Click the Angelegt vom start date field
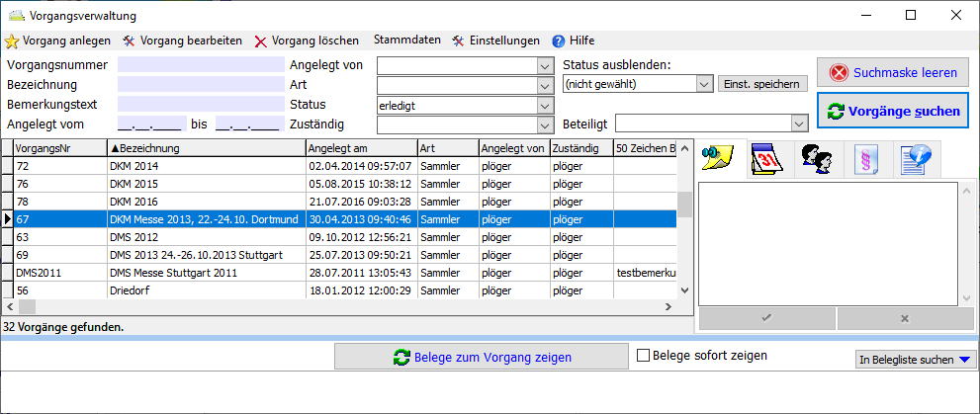 pos(152,124)
